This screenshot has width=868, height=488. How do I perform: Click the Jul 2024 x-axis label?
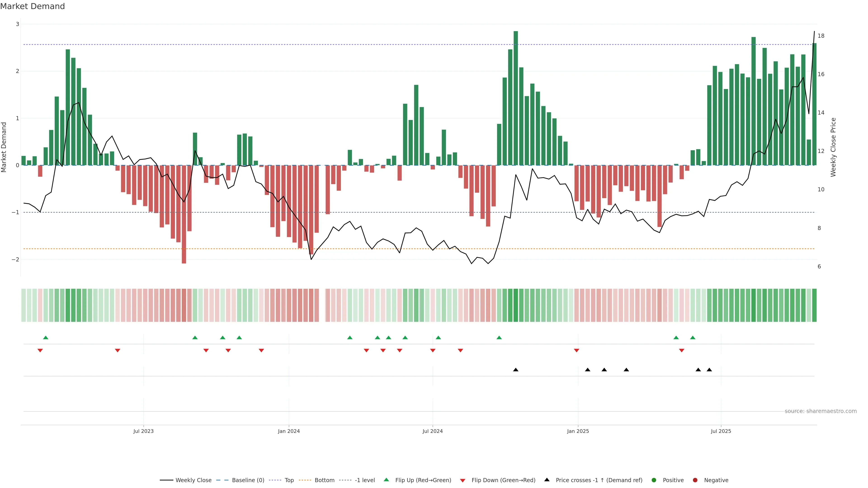433,431
